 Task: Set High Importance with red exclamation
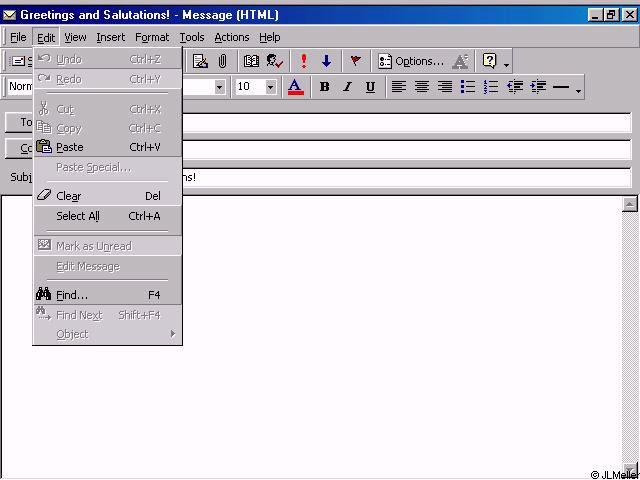tap(303, 61)
